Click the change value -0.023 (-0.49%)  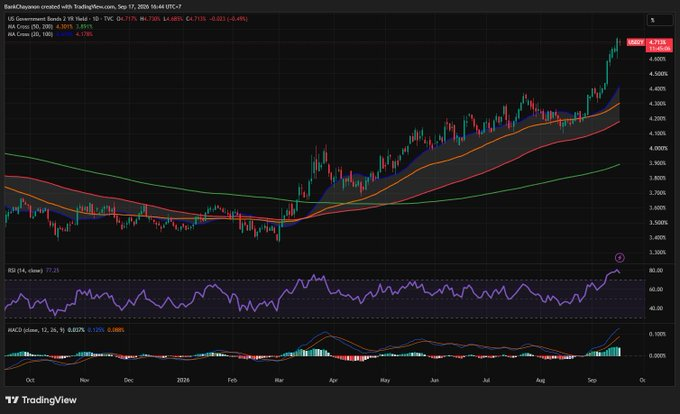[228, 19]
